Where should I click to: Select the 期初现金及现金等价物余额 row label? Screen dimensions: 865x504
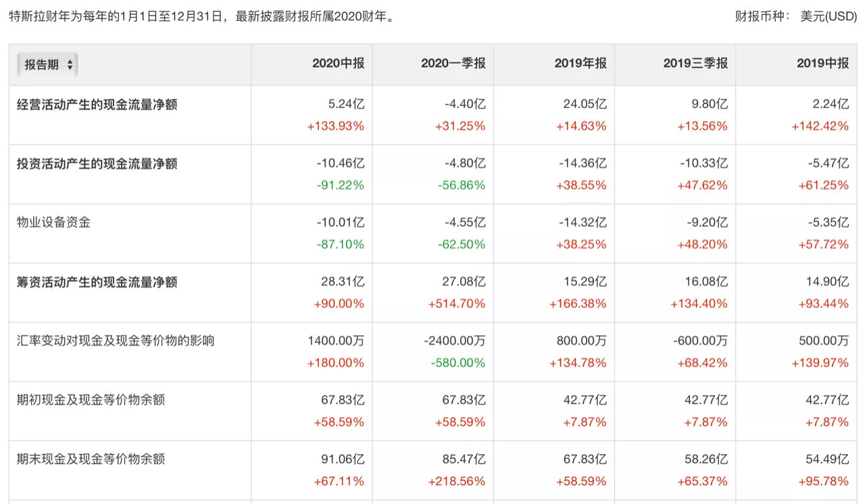[x=91, y=400]
